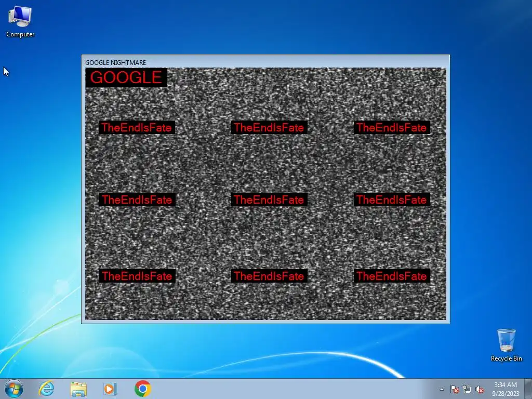Open Windows Explorer folder icon in taskbar
The height and width of the screenshot is (399, 532).
[78, 389]
